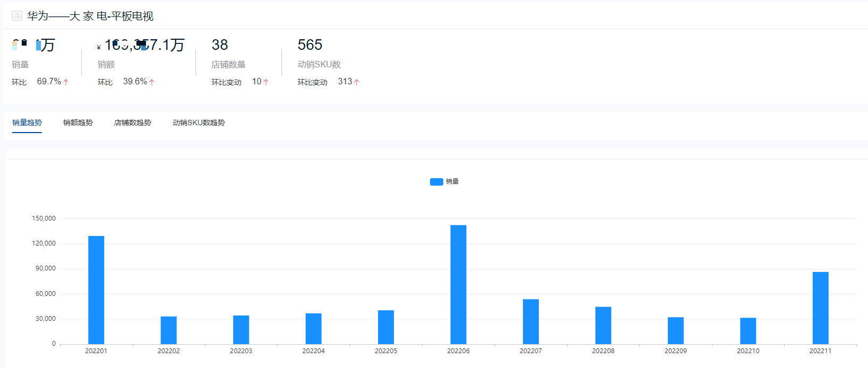
Task: Click the 202207 sales bar
Action: pos(531,321)
